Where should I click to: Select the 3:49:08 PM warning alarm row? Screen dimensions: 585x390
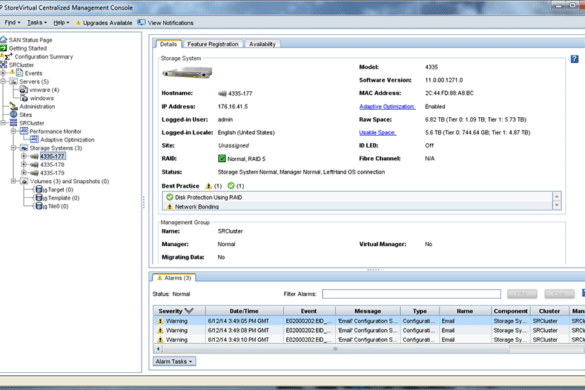369,330
